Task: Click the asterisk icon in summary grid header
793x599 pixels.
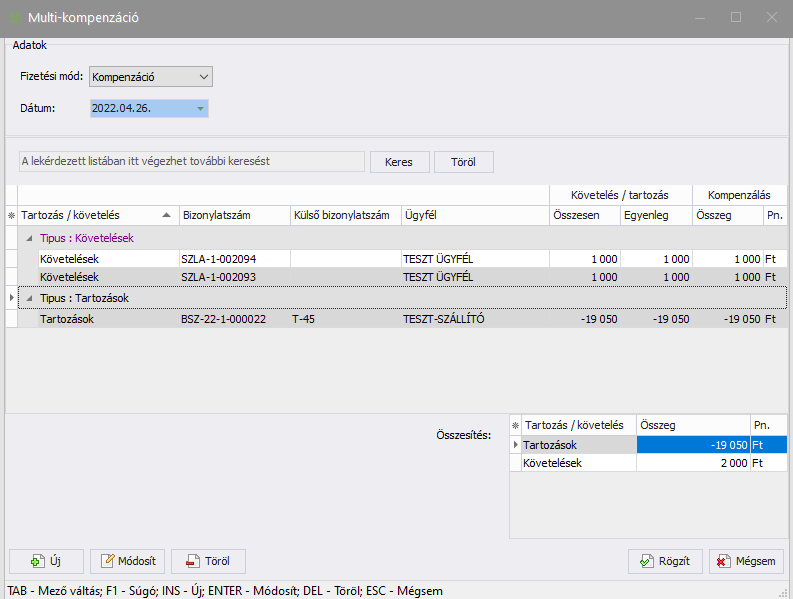Action: [516, 425]
